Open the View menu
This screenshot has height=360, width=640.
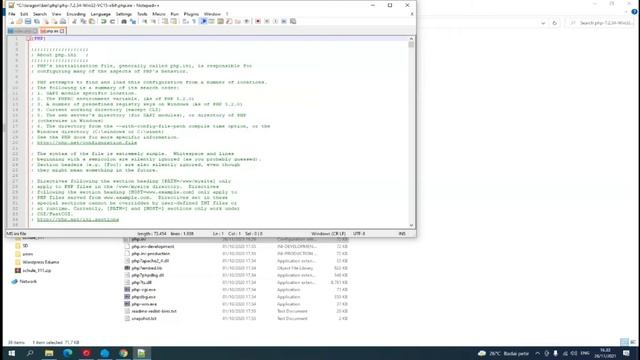point(56,14)
